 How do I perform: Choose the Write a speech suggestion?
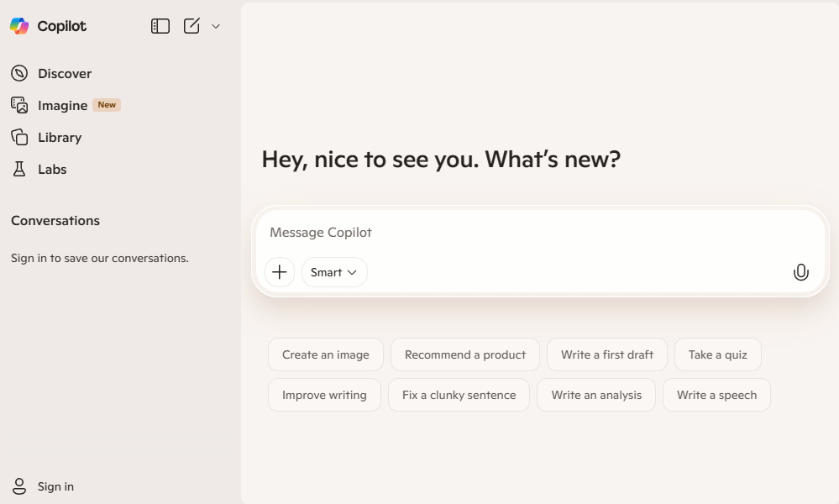(x=716, y=395)
